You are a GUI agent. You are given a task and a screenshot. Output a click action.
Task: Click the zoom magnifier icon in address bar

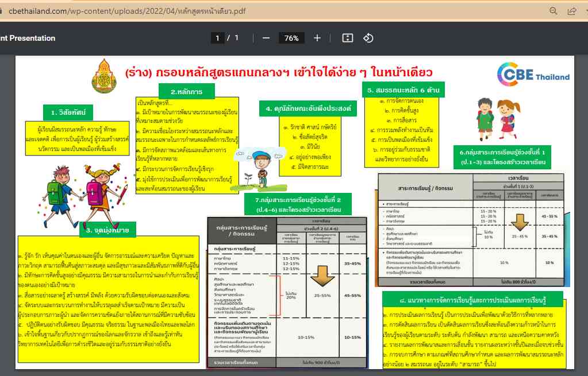click(x=554, y=11)
